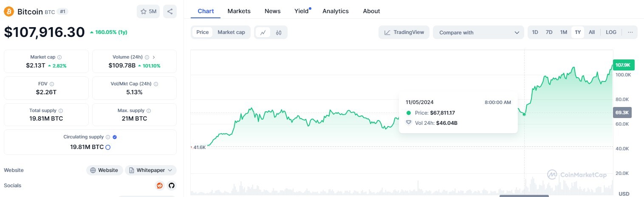The image size is (644, 197).
Task: Enable LOG scale on chart
Action: coord(611,32)
